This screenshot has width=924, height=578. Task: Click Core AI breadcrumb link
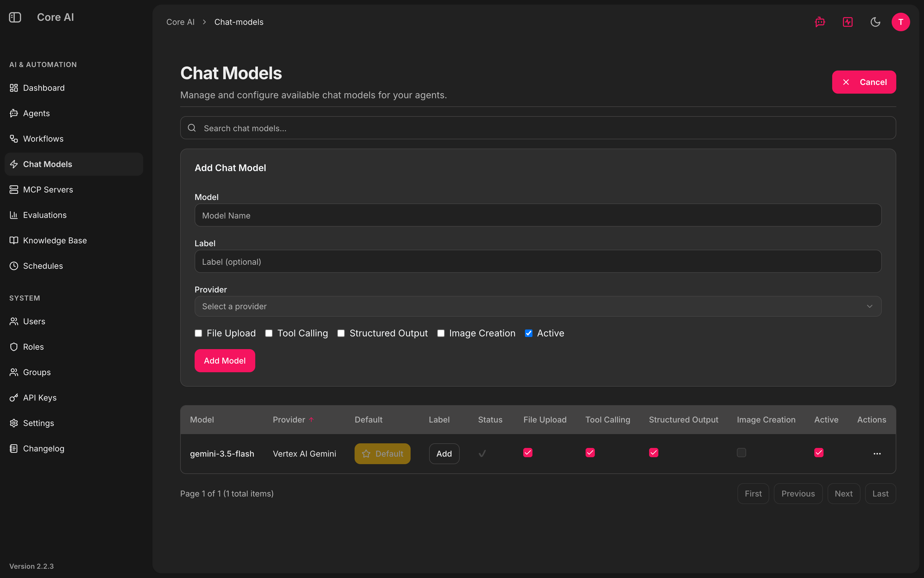180,22
